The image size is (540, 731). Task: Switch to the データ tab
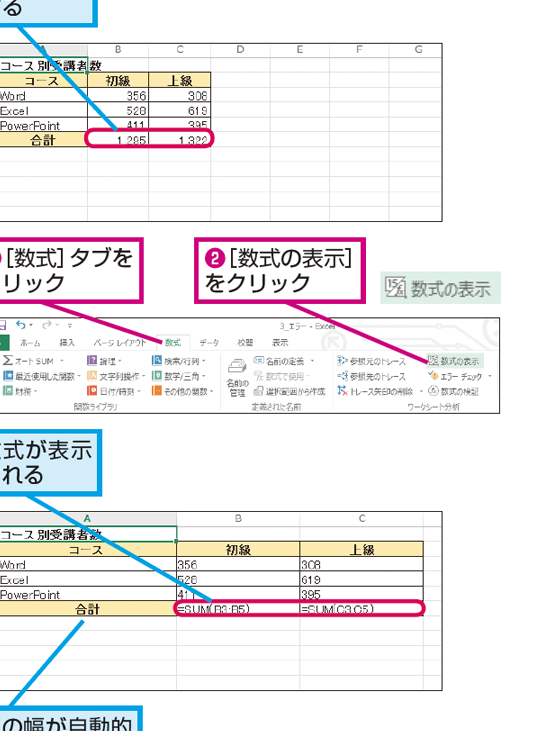(x=209, y=343)
